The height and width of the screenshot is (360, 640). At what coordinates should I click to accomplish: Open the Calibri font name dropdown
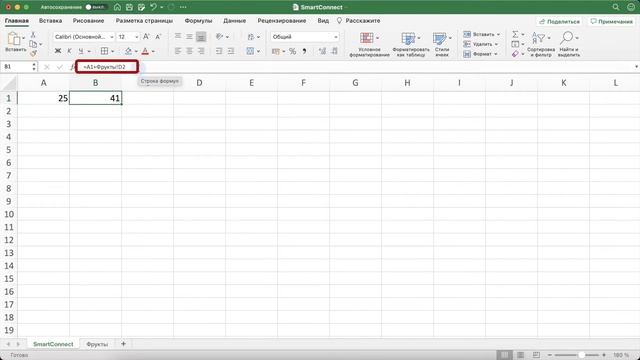click(x=111, y=37)
